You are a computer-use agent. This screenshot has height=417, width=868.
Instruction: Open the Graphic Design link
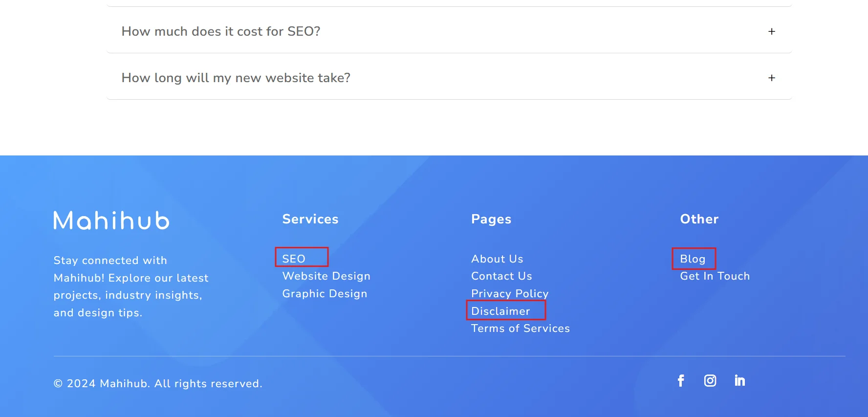[x=325, y=294]
